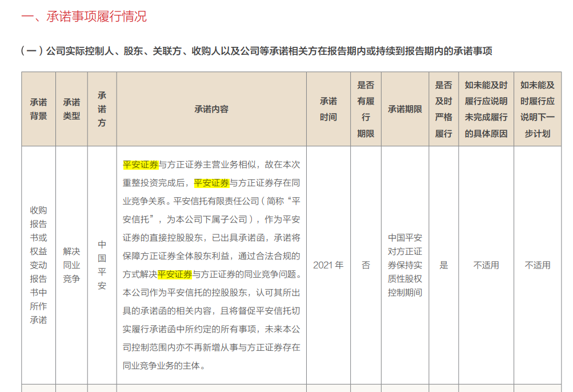Click the 承诺背景 column header
The width and height of the screenshot is (573, 392).
tap(38, 109)
